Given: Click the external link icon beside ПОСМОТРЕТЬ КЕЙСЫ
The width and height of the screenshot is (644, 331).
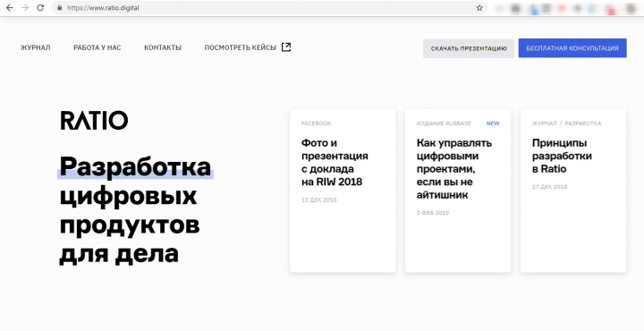Looking at the screenshot, I should (x=286, y=47).
